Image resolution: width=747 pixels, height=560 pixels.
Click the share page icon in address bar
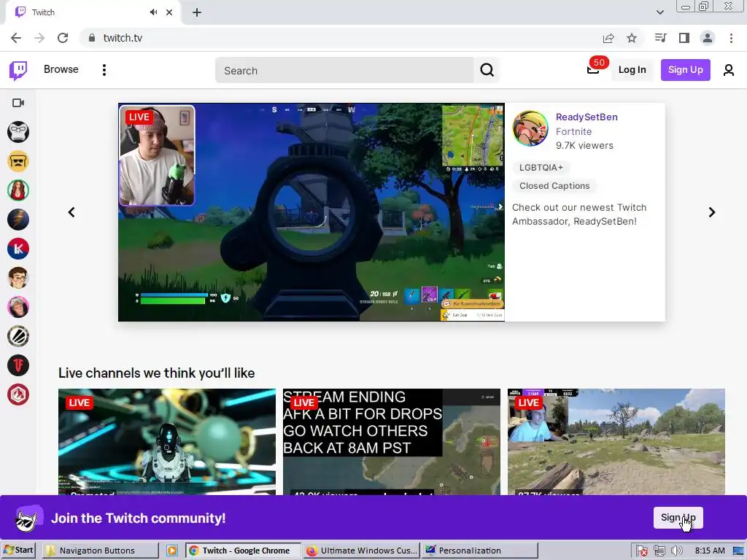point(608,38)
